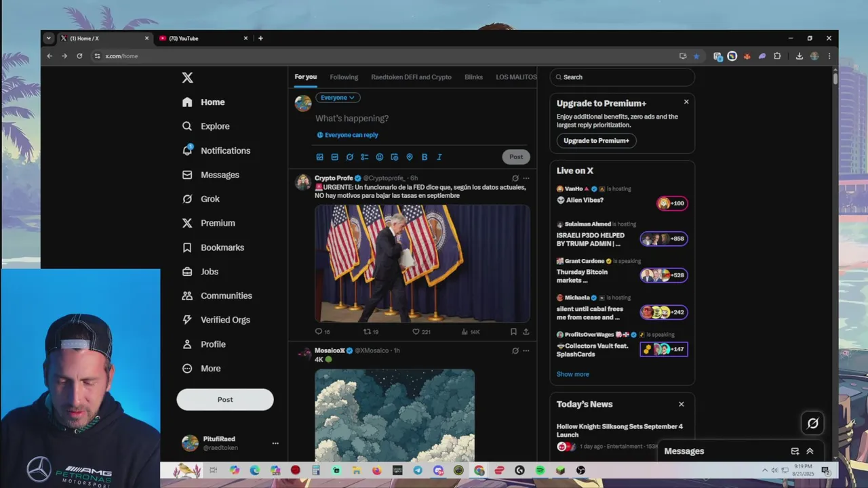
Task: Open Spotify from the taskbar
Action: coord(540,470)
